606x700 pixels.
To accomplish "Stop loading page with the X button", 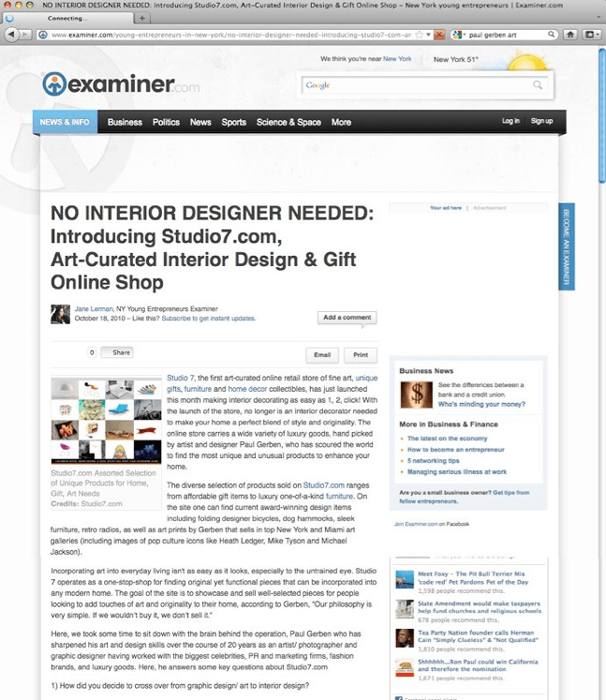I will [439, 35].
